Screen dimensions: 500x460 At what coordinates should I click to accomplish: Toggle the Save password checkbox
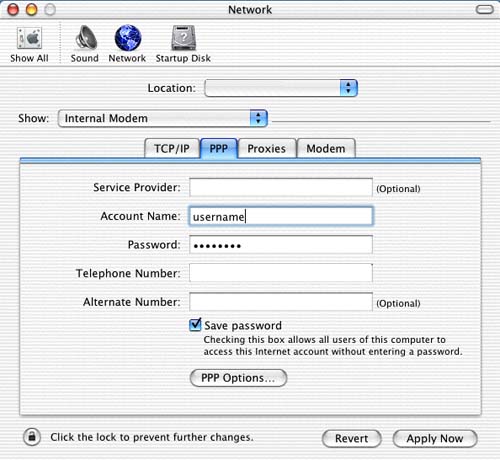195,325
